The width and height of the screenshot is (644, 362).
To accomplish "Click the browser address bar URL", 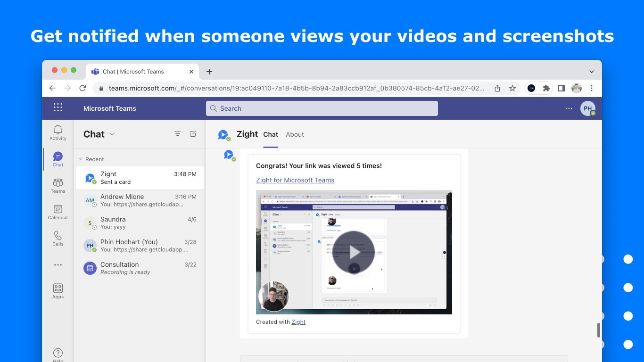I will pyautogui.click(x=297, y=88).
